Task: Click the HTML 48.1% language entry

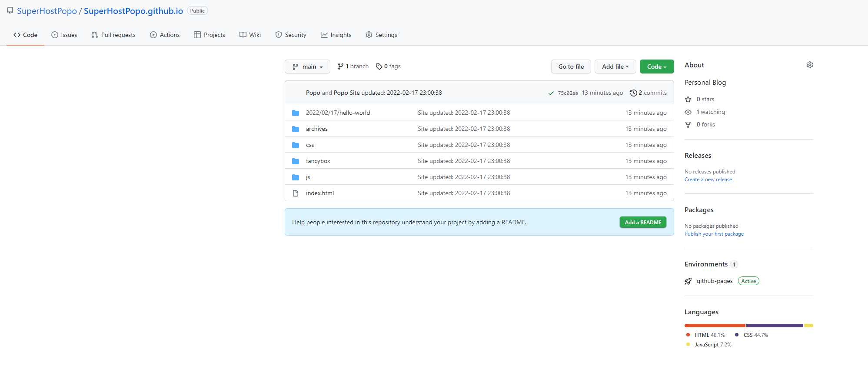Action: (705, 335)
